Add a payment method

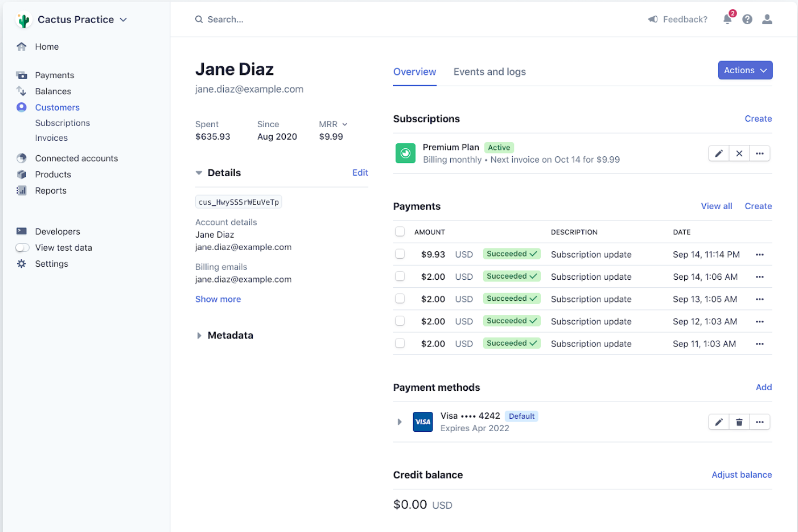pos(764,387)
